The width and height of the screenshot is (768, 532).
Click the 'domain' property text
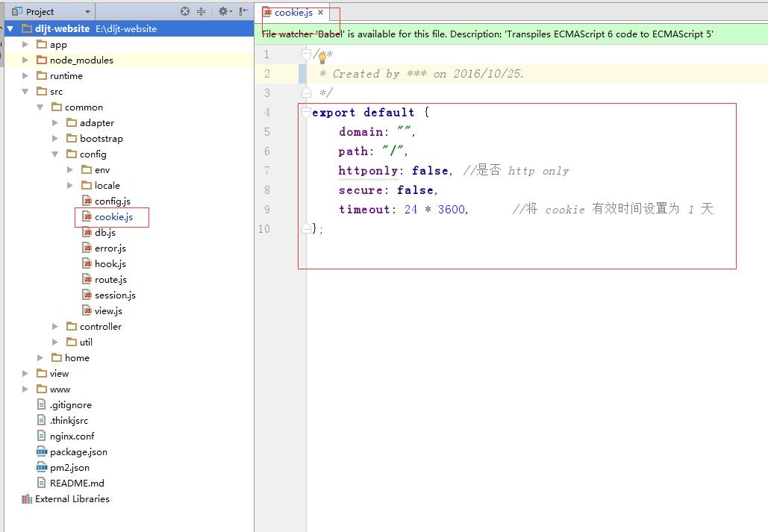click(360, 132)
